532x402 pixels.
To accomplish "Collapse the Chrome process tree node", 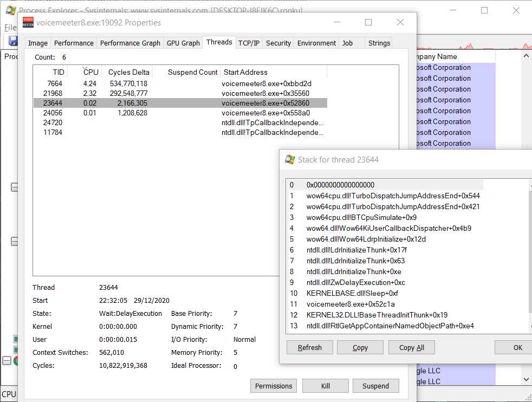I will point(7,361).
